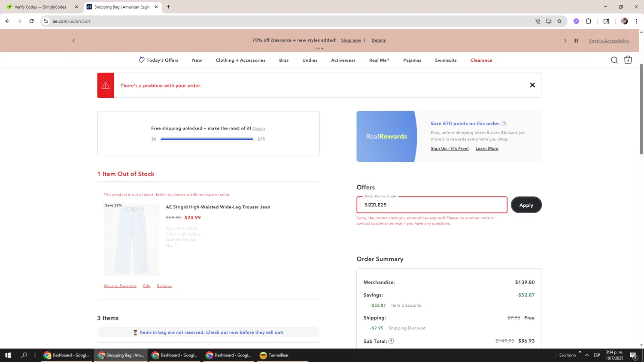Show previous promo banner
The width and height of the screenshot is (644, 362).
coord(74,41)
